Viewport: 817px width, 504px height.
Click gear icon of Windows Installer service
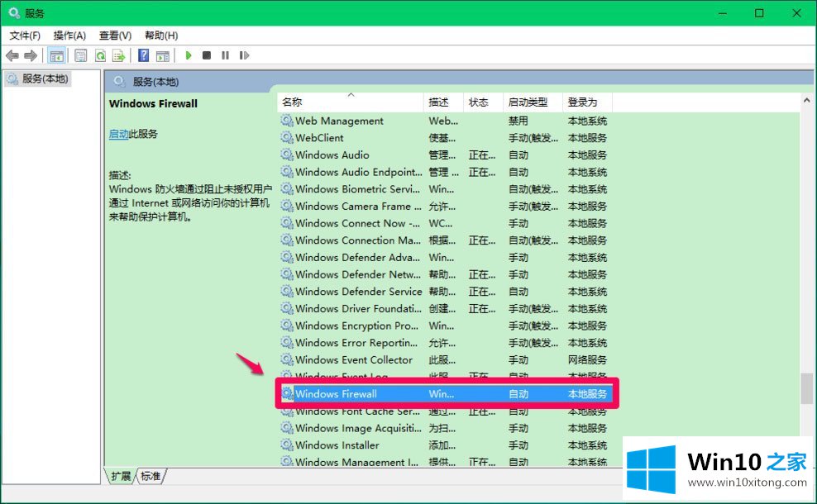pyautogui.click(x=287, y=445)
